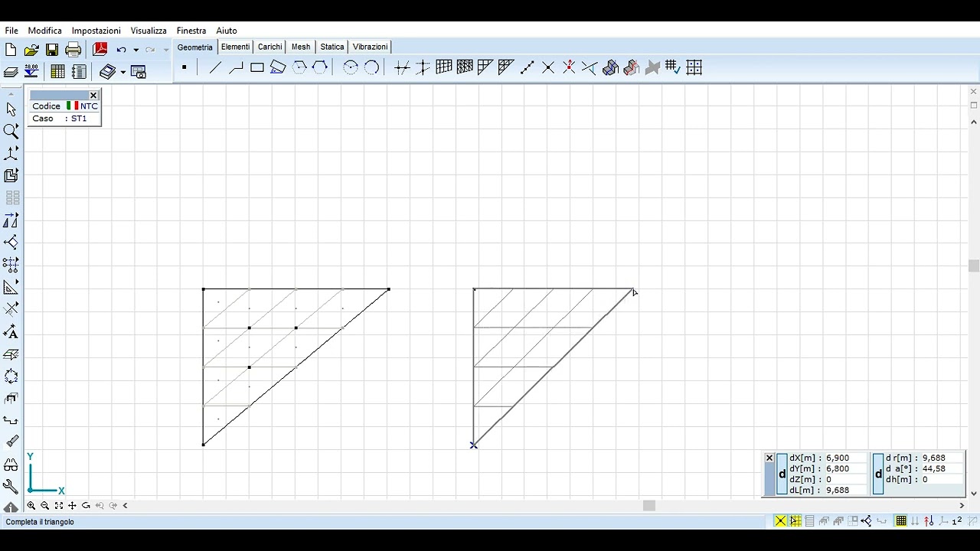Switch to the Geometria tab

coord(195,47)
